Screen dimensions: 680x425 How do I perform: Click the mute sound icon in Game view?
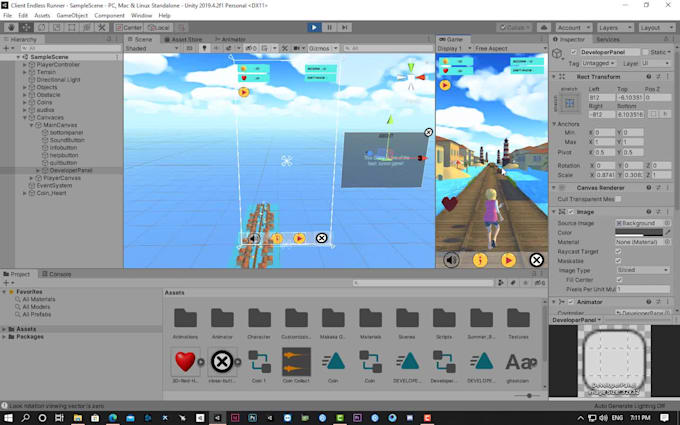452,260
